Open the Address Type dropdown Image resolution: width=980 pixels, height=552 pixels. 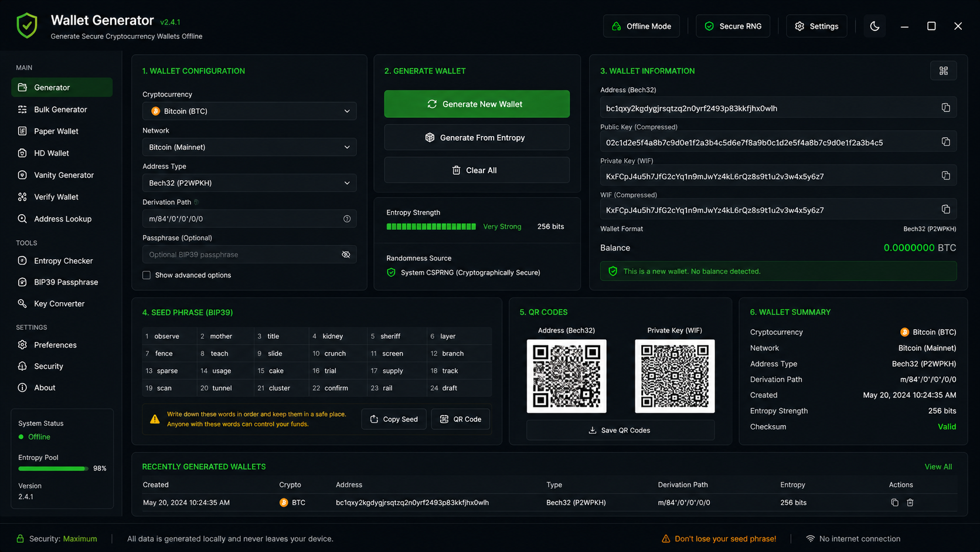(x=249, y=183)
